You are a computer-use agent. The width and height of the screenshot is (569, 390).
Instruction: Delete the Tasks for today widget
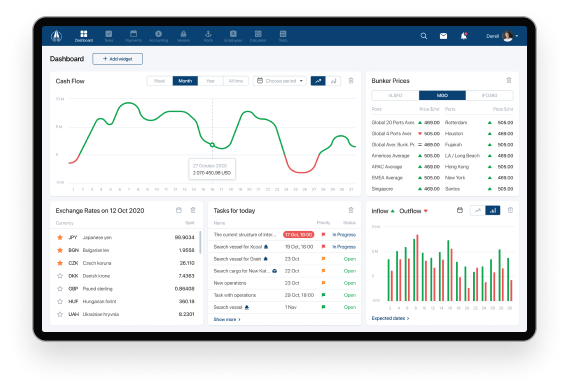[x=351, y=210]
